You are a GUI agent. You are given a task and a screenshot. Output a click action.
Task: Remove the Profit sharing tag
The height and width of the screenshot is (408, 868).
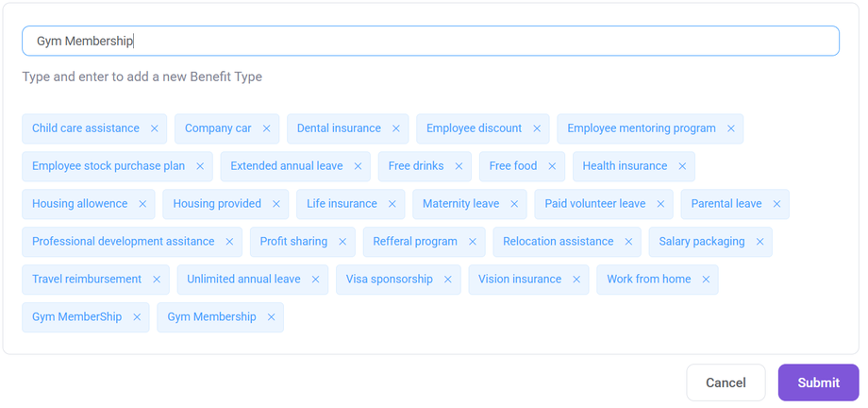coord(342,242)
